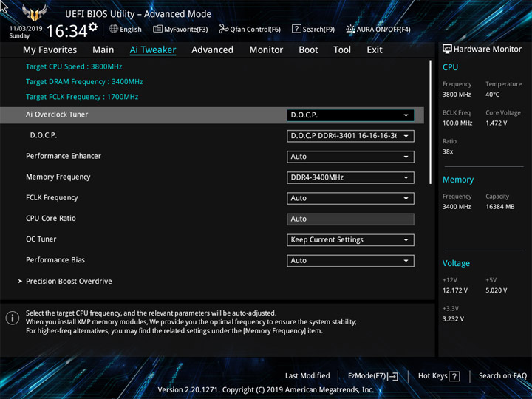
Task: Click the +5V 5.020 V value
Action: pyautogui.click(x=496, y=290)
